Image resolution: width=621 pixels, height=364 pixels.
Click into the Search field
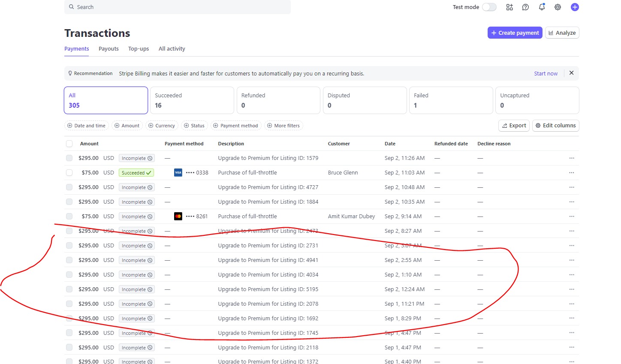[x=180, y=7]
